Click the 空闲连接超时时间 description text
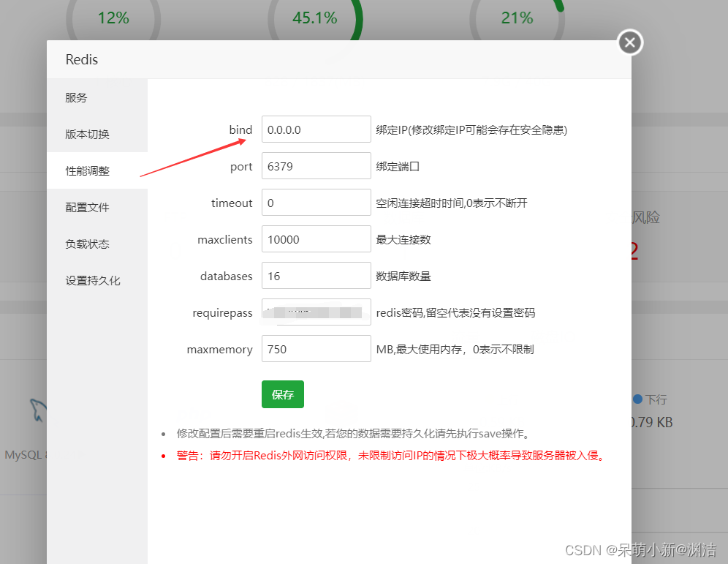728x564 pixels. tap(452, 203)
